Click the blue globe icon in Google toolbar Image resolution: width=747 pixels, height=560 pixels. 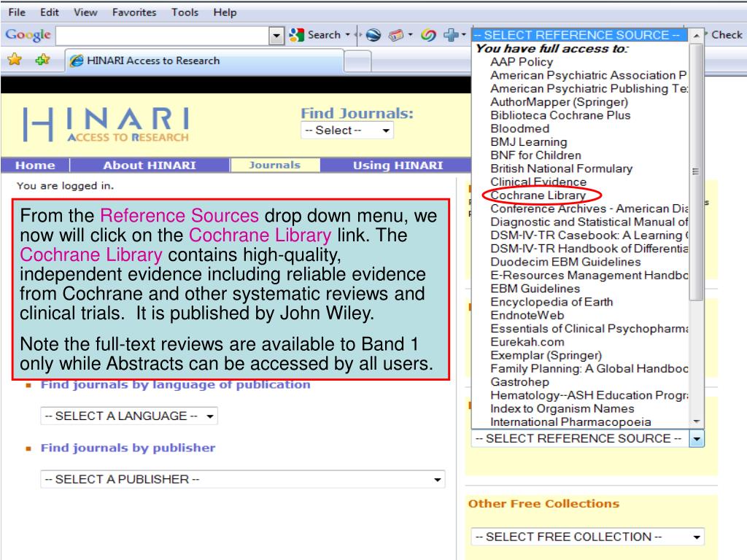[373, 35]
